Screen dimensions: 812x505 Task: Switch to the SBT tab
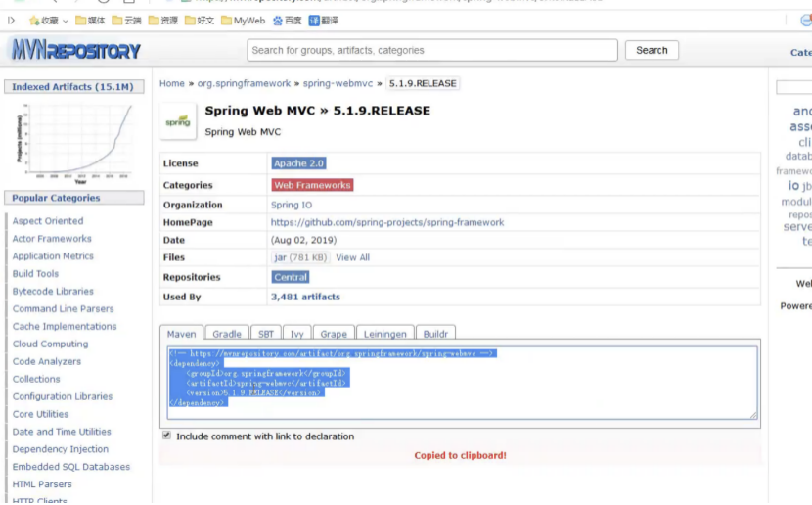click(x=266, y=333)
